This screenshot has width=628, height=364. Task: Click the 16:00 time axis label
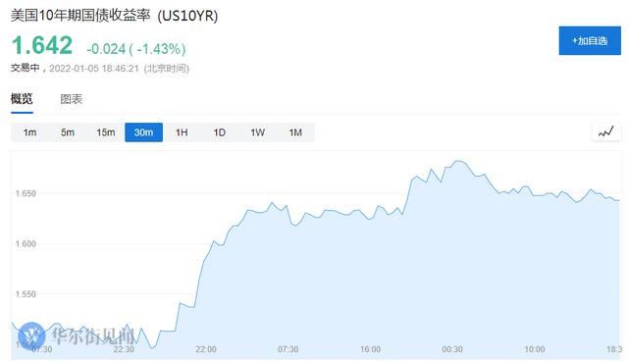pyautogui.click(x=370, y=349)
